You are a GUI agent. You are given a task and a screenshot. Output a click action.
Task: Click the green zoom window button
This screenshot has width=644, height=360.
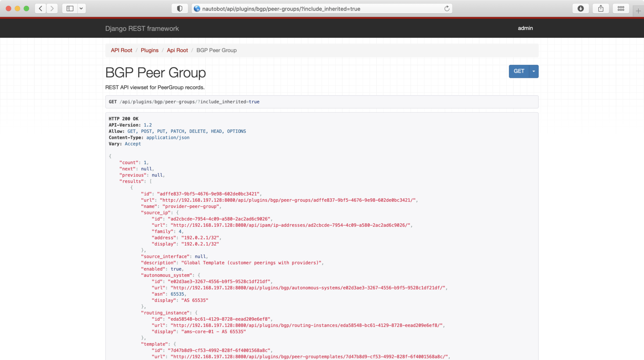pos(26,8)
